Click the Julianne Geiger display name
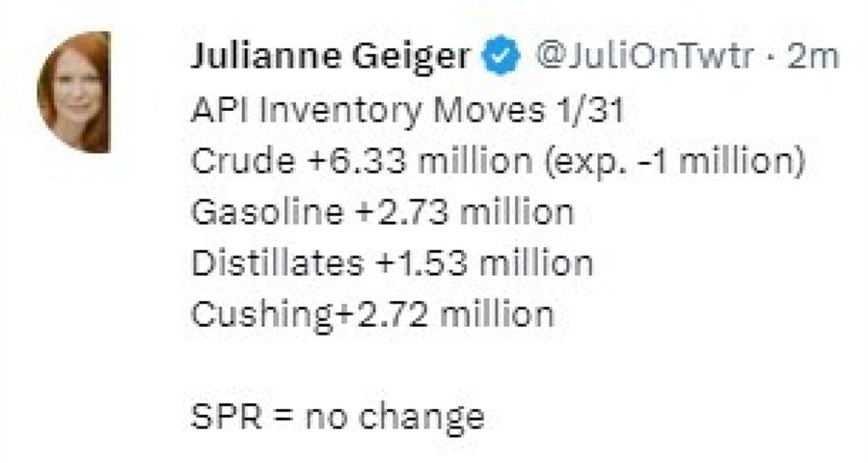The height and width of the screenshot is (463, 868). (x=330, y=59)
